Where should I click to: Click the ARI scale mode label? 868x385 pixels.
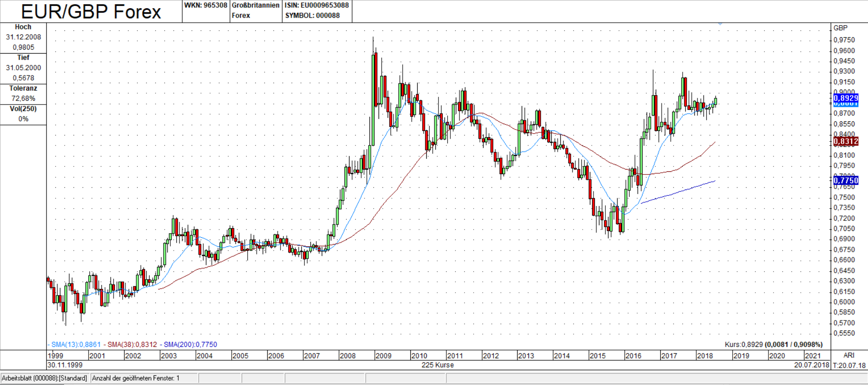click(x=849, y=355)
